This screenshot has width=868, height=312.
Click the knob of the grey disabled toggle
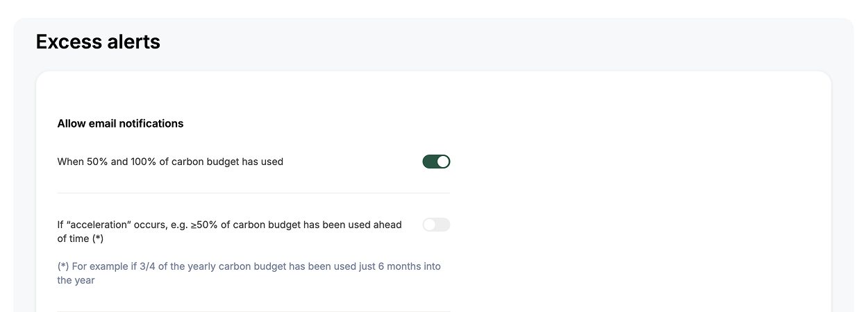click(430, 225)
